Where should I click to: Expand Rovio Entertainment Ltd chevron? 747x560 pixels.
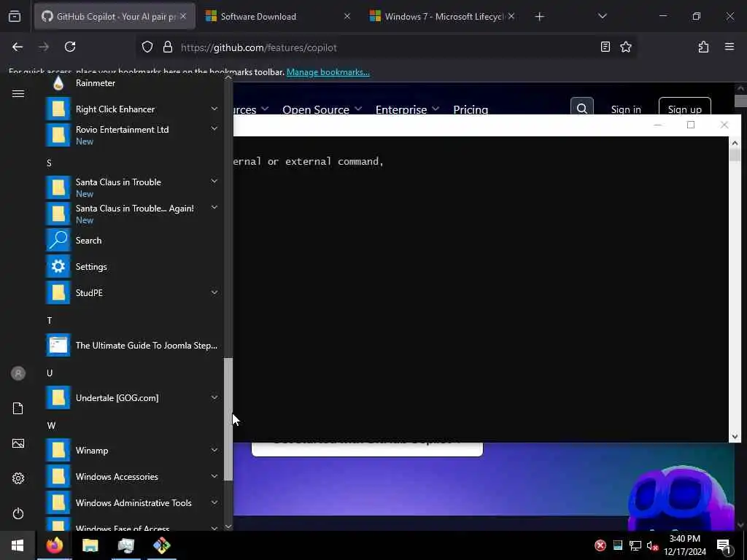[214, 128]
